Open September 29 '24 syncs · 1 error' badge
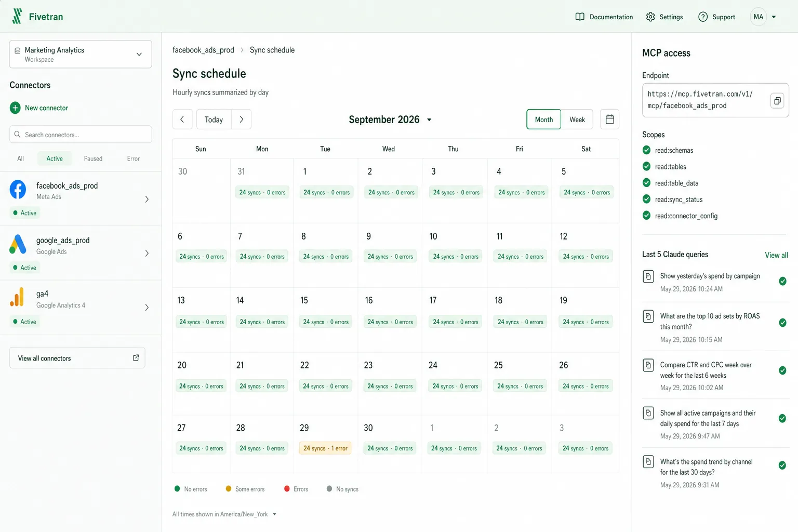 (x=325, y=448)
